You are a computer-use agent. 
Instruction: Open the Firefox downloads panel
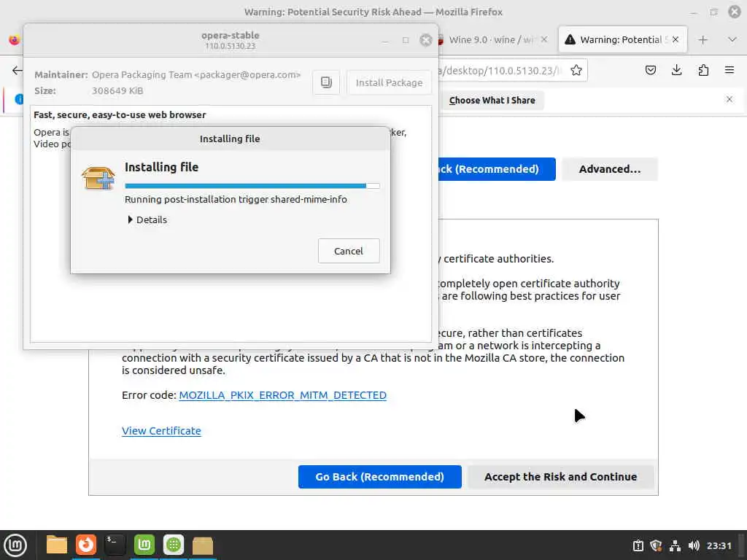pyautogui.click(x=676, y=71)
